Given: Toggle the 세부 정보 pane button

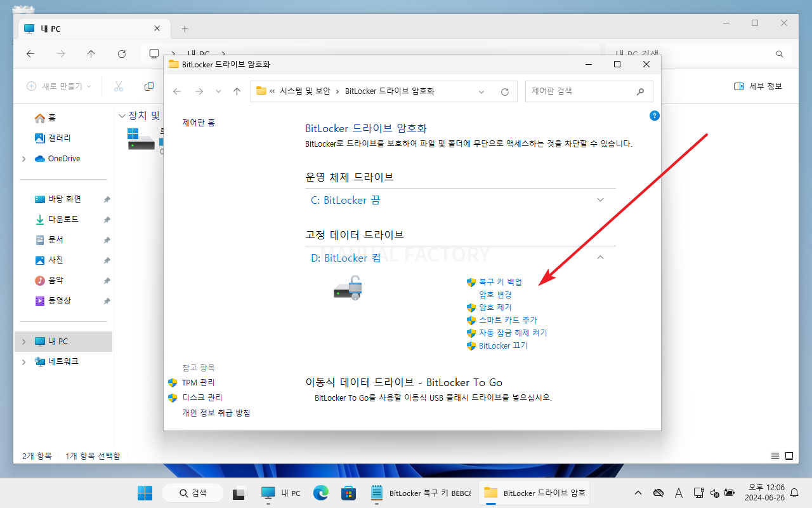Looking at the screenshot, I should click(758, 86).
